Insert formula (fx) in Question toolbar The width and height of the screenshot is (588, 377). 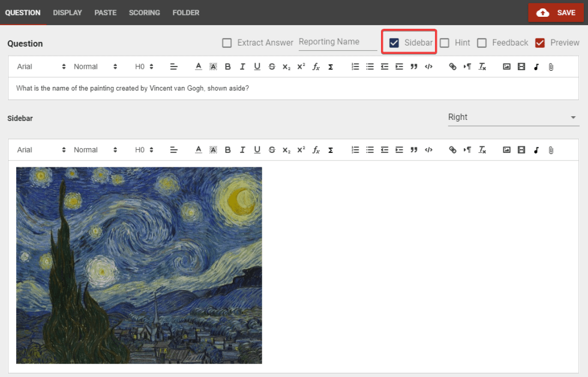(x=316, y=67)
